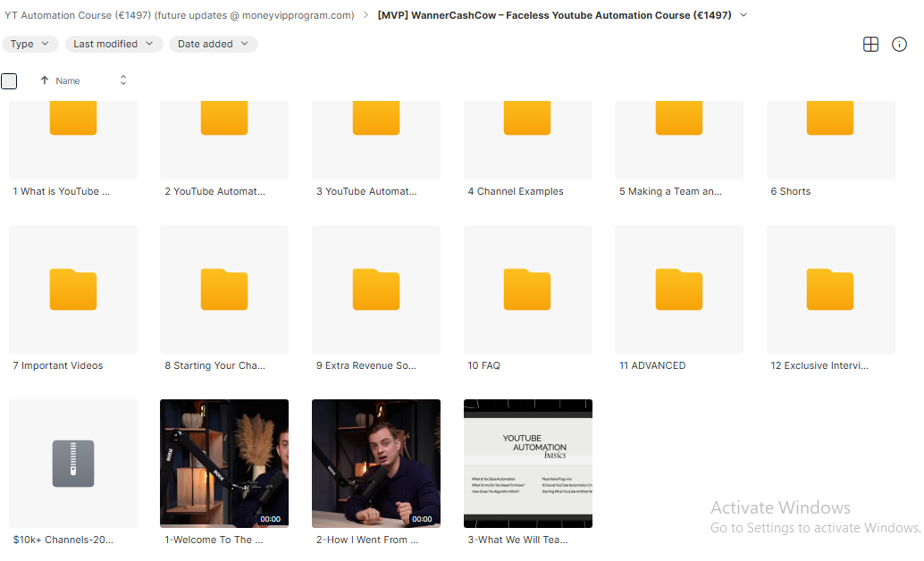This screenshot has height=561, width=924.
Task: Click the '5 Making a Team an...' folder name
Action: point(670,191)
